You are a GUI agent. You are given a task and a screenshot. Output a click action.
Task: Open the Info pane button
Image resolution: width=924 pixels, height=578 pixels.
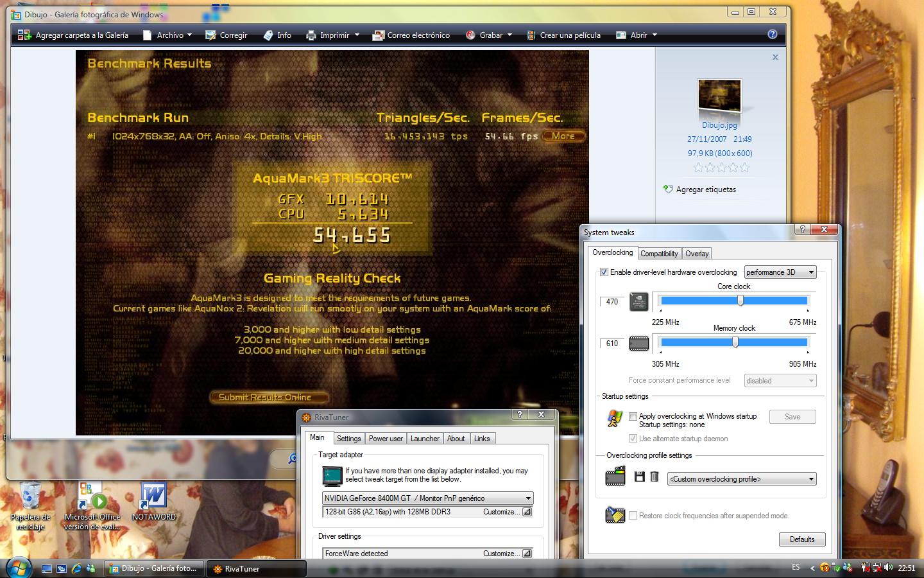[x=277, y=35]
